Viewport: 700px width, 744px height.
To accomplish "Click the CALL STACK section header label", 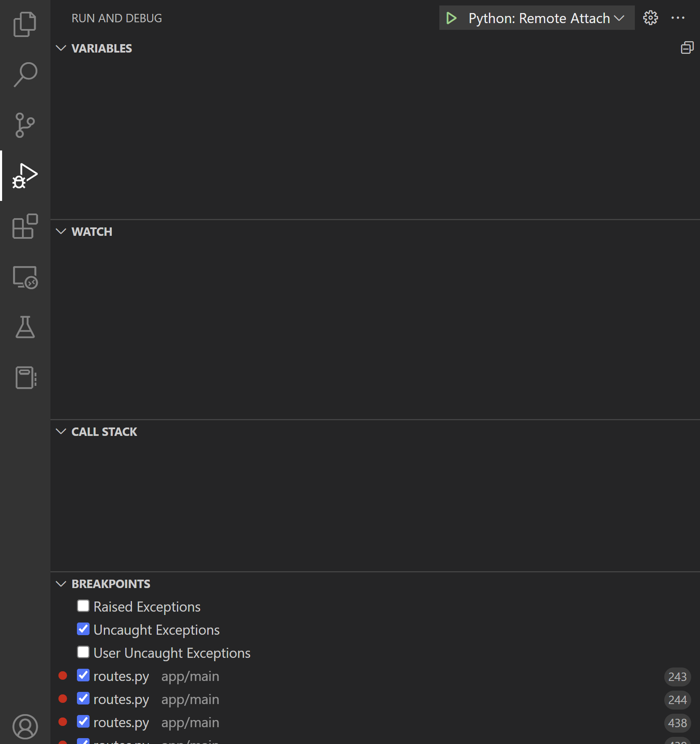I will [104, 432].
